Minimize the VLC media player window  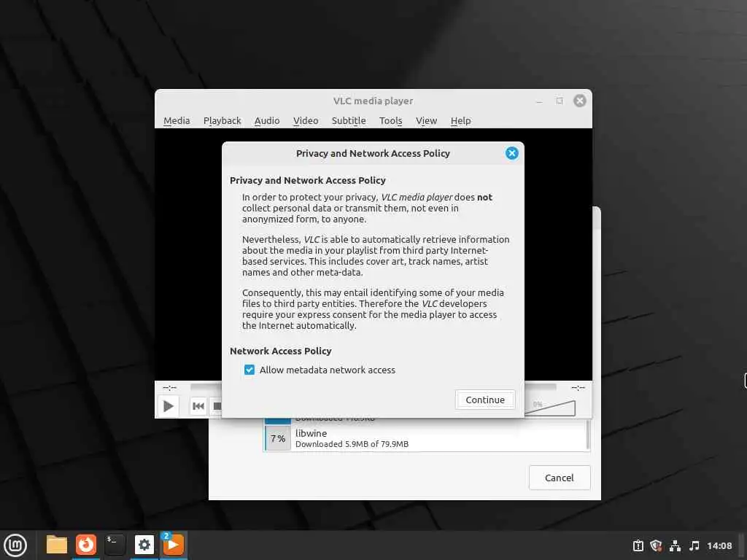[x=539, y=101]
